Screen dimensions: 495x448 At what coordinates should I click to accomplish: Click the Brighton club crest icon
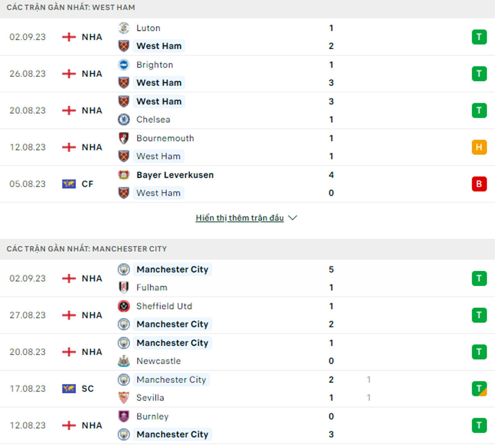click(124, 64)
